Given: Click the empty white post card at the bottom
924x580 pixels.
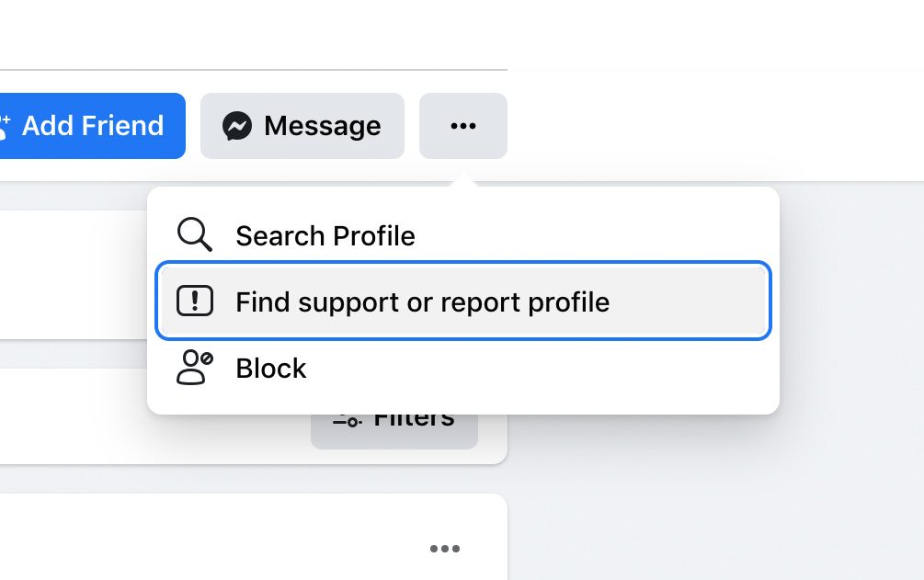Looking at the screenshot, I should [254, 537].
